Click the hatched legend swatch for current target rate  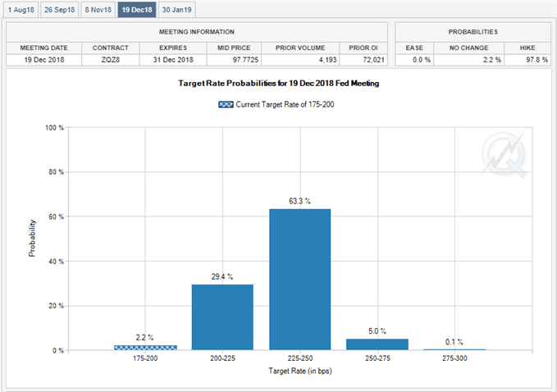point(226,104)
